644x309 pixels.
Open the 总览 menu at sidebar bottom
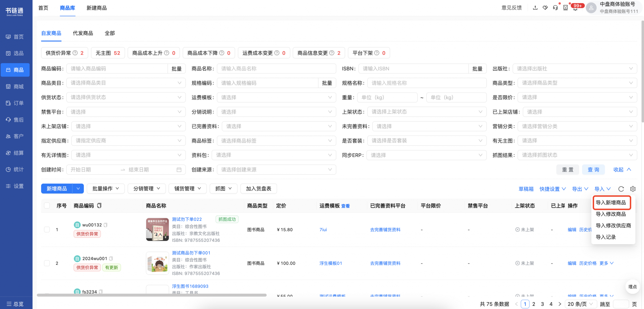point(15,304)
